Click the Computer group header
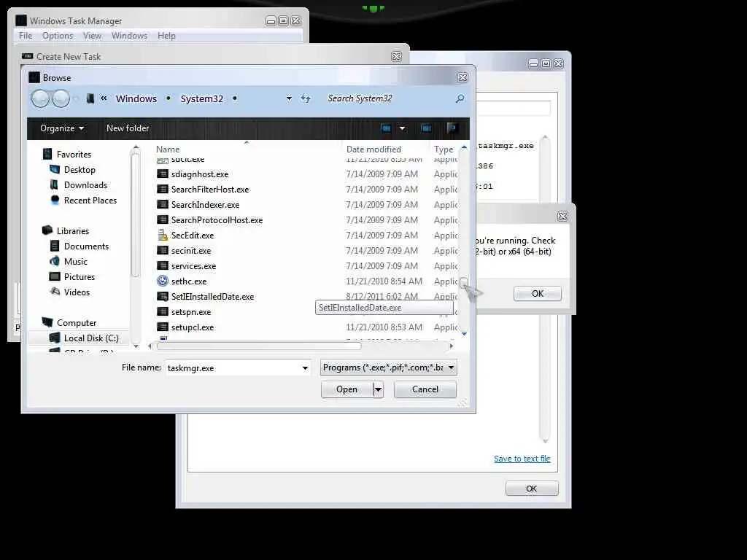The image size is (747, 560). [x=76, y=323]
